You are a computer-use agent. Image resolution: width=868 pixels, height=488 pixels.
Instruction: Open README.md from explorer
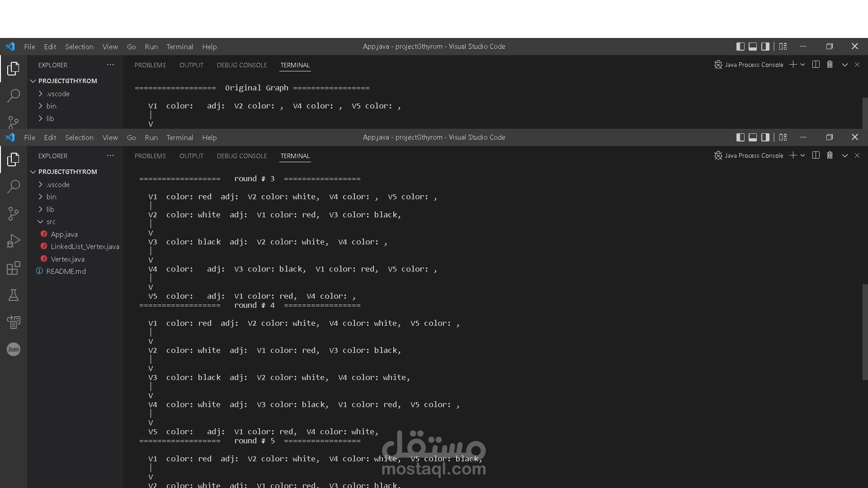click(x=66, y=272)
